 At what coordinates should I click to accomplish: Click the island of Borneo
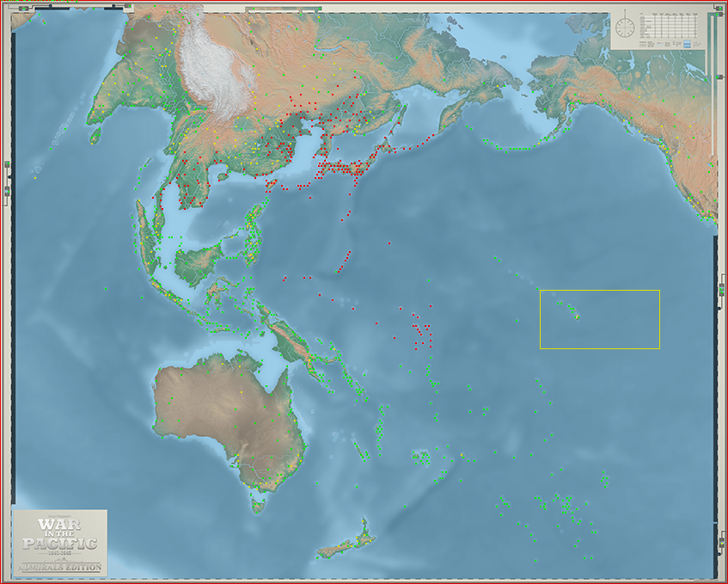point(199,263)
